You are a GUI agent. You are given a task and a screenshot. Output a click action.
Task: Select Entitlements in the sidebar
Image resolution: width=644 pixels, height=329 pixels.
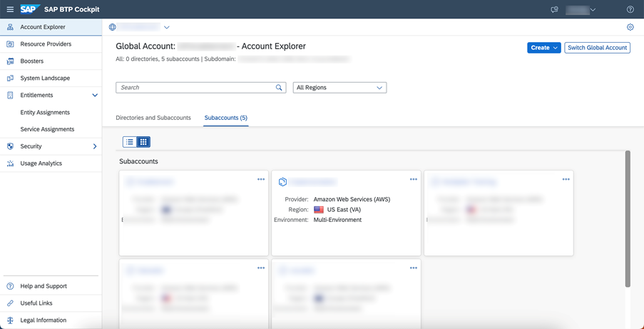pyautogui.click(x=51, y=95)
